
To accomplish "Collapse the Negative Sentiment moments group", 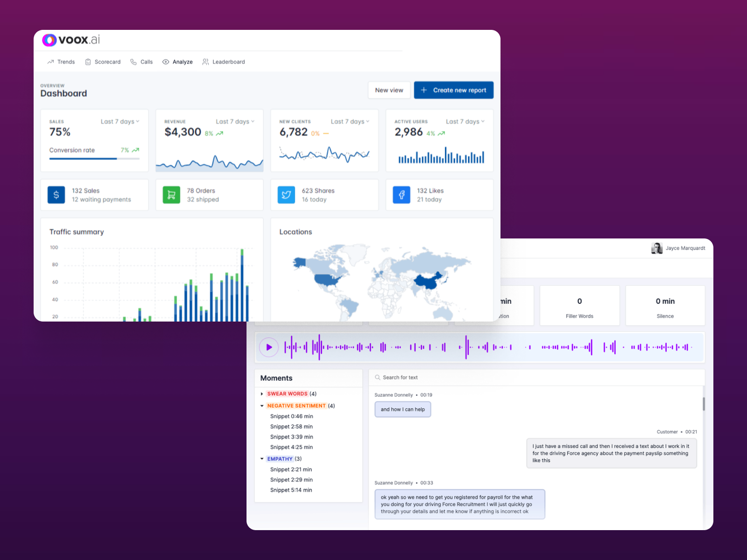I will click(x=262, y=406).
